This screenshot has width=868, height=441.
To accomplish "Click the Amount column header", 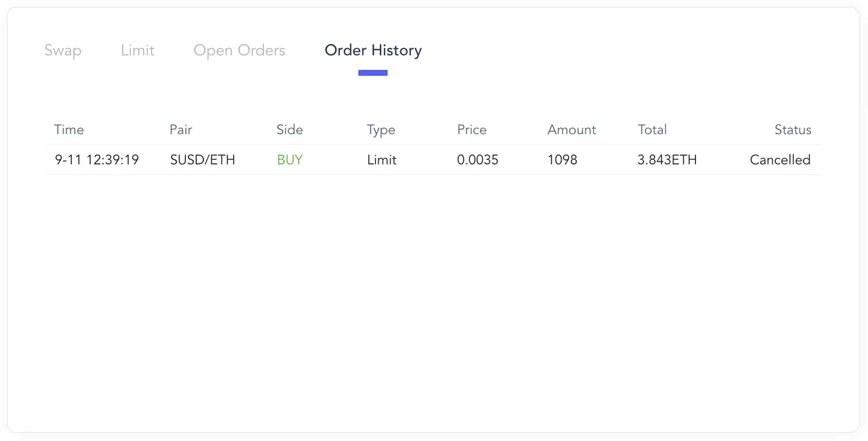I will tap(572, 130).
